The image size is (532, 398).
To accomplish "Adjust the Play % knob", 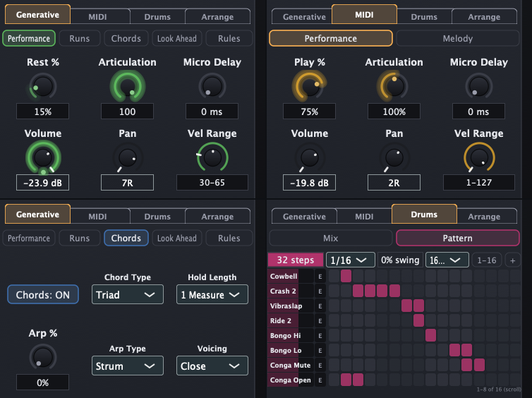I will pyautogui.click(x=310, y=87).
